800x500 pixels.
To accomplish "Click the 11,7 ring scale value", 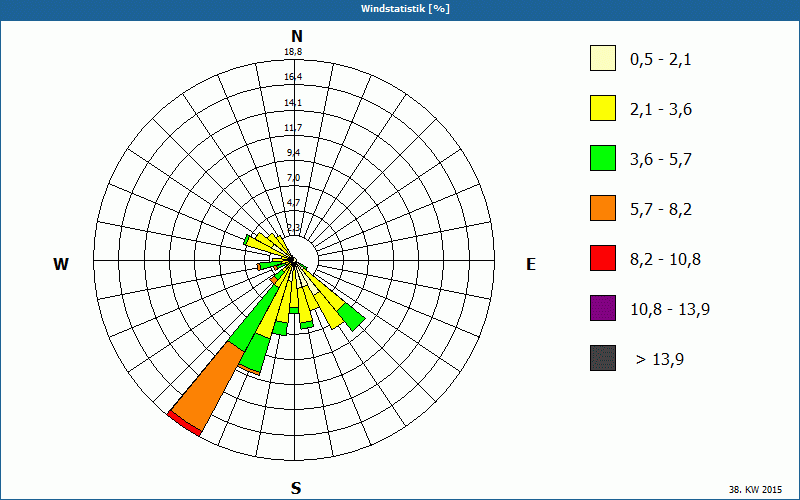I will [x=293, y=128].
